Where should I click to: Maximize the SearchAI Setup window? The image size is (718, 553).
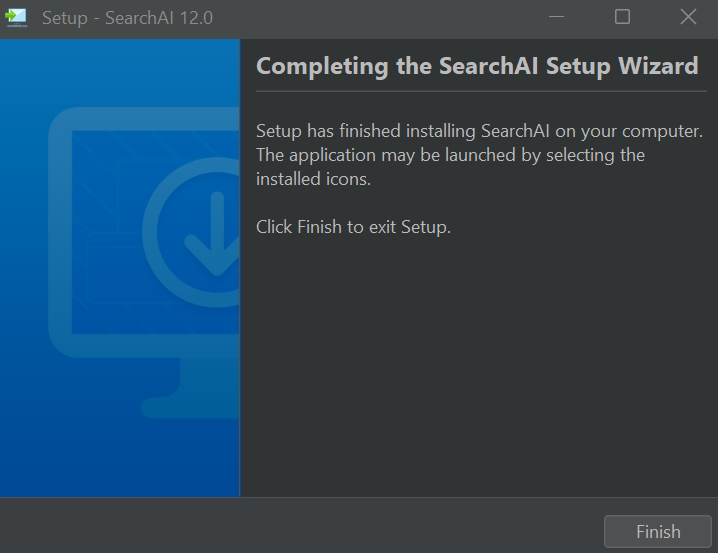622,17
